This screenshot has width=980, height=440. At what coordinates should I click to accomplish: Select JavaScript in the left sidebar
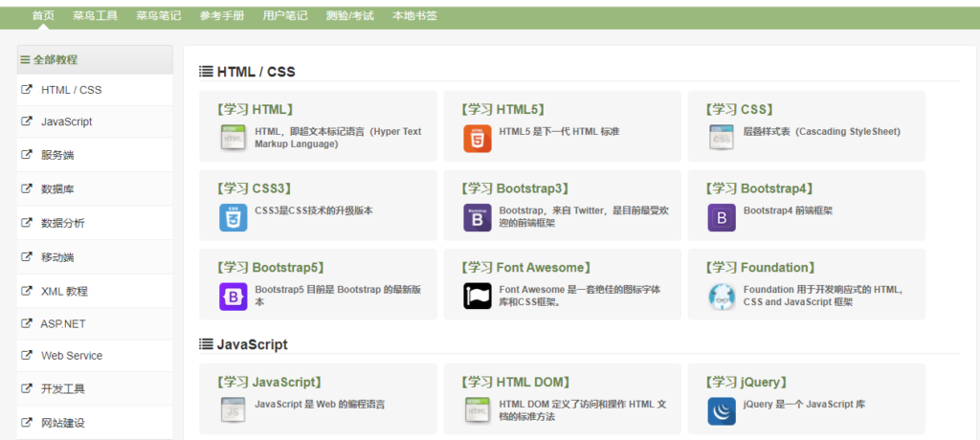tap(66, 121)
